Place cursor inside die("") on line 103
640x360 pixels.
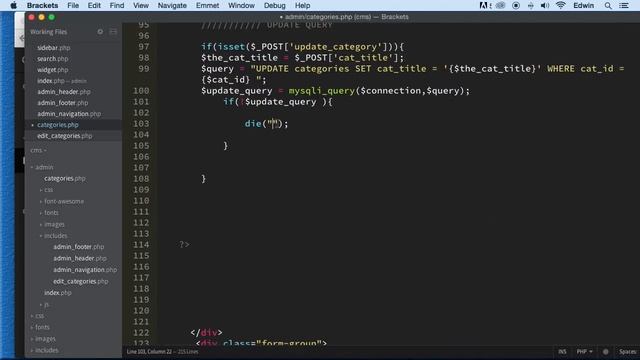[x=273, y=124]
